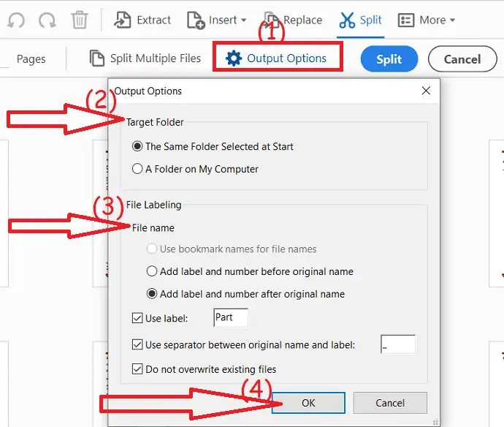Activate the Split scissors tool
The height and width of the screenshot is (427, 504).
360,20
